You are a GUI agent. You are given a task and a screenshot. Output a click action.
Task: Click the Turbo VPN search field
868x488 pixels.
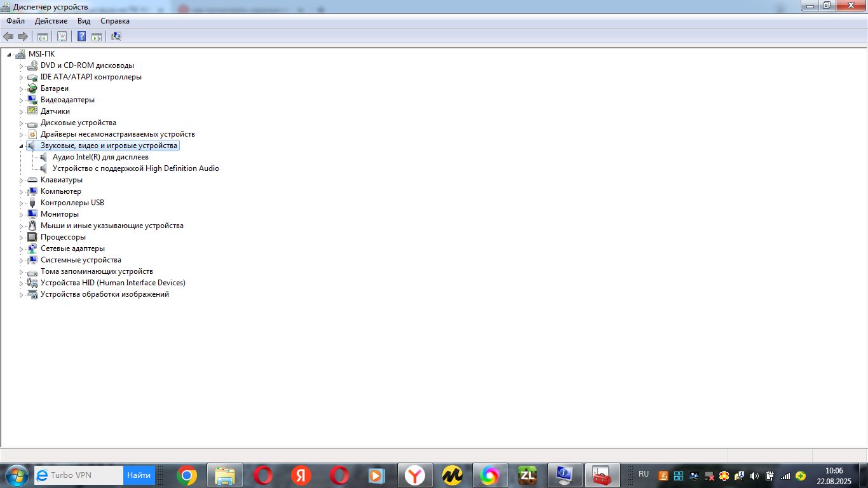click(79, 475)
